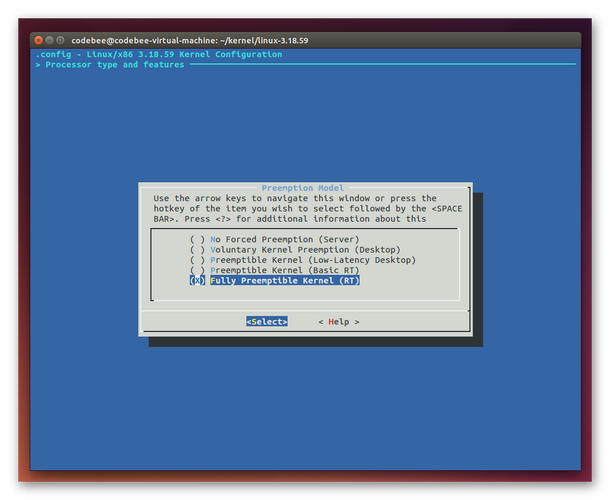610x500 pixels.
Task: Click the instruction text mentioning <SPACE BAR>
Action: point(308,209)
